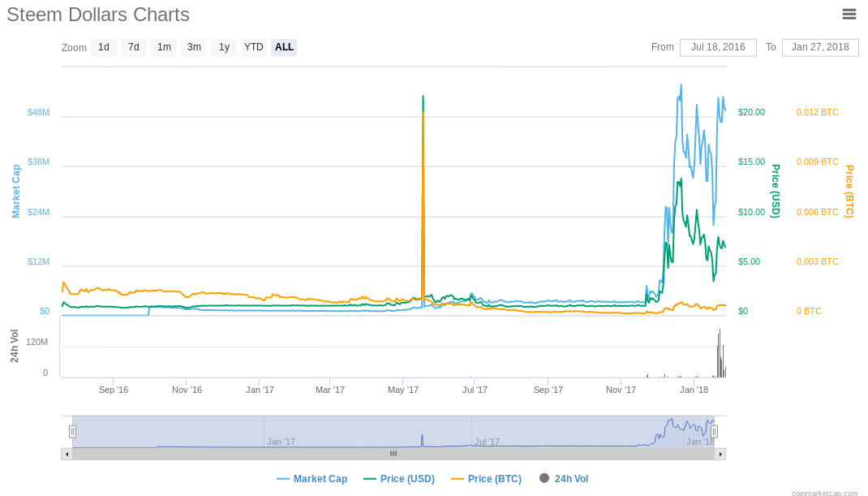Click the navigator scrollbar thumb grip

tap(393, 454)
